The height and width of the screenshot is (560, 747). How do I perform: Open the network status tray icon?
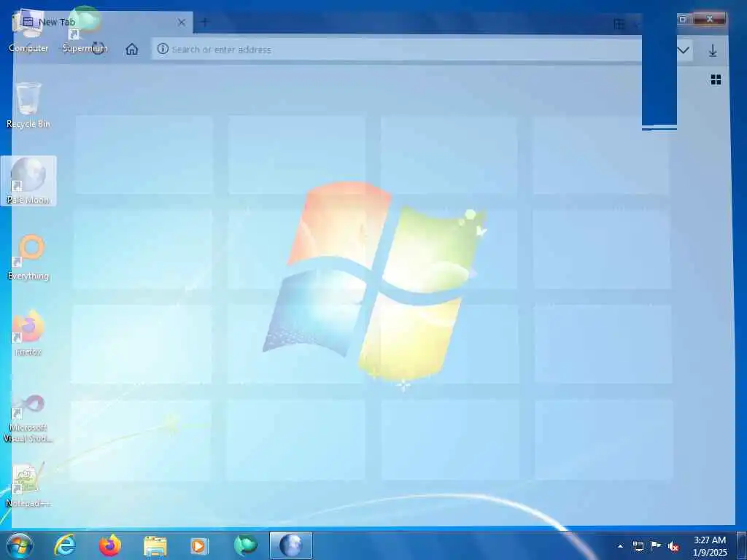click(x=638, y=546)
